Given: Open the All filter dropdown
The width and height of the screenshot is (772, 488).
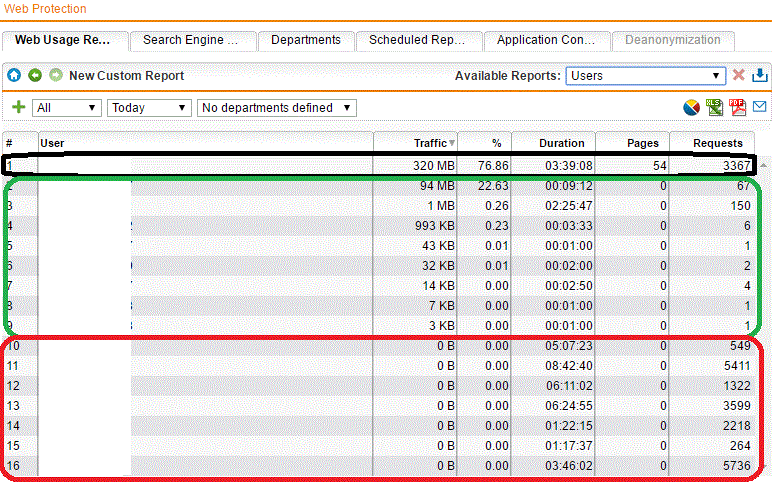Looking at the screenshot, I should (x=67, y=108).
